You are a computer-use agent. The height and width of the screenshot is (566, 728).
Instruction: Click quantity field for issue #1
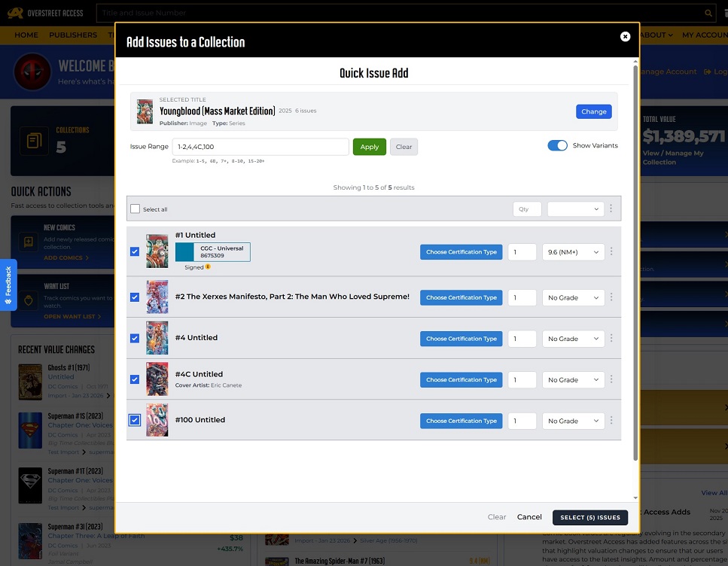click(x=522, y=251)
